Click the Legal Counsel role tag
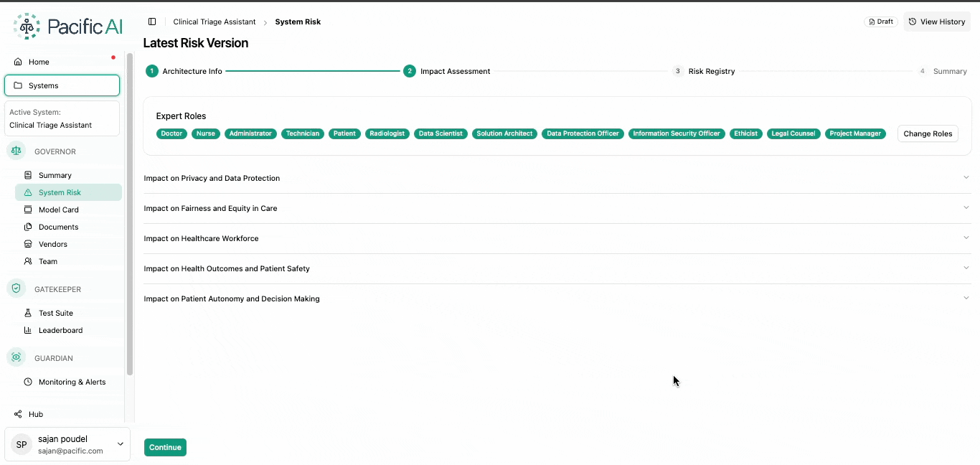This screenshot has height=465, width=980. (793, 133)
